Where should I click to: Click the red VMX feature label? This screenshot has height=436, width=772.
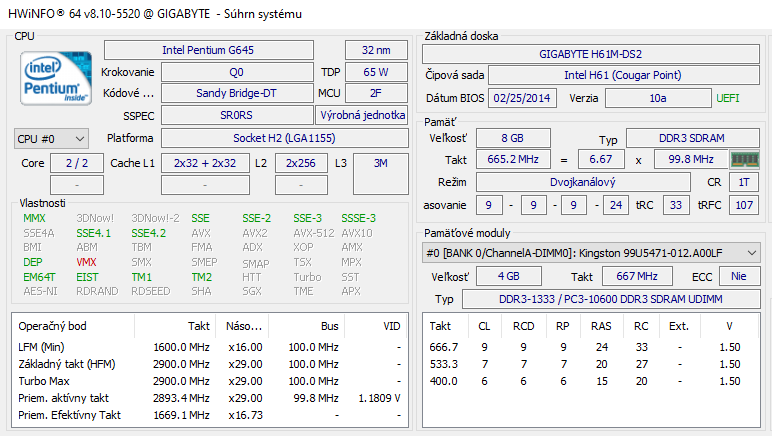(86, 262)
